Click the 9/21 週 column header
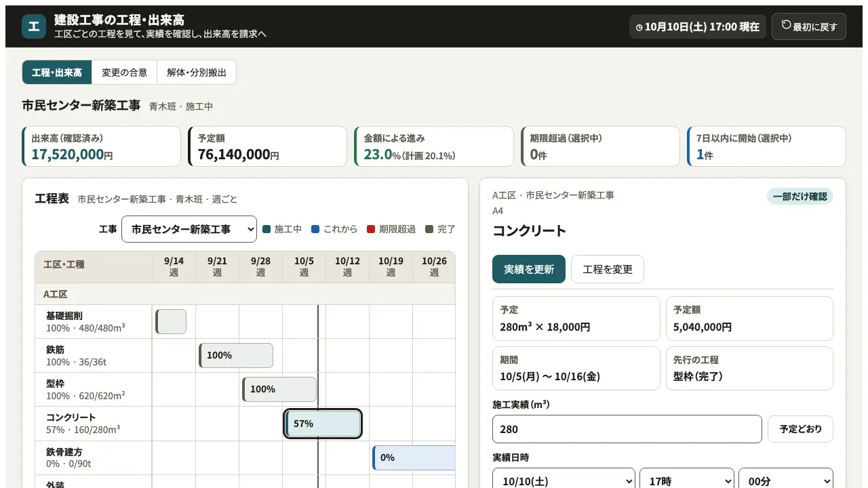This screenshot has height=488, width=868. 217,267
